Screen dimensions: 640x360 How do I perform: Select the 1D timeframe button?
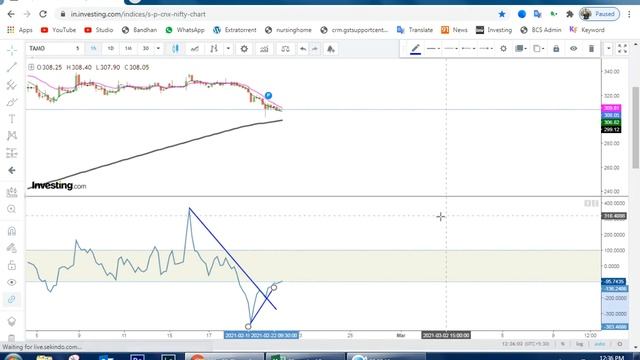tap(111, 48)
